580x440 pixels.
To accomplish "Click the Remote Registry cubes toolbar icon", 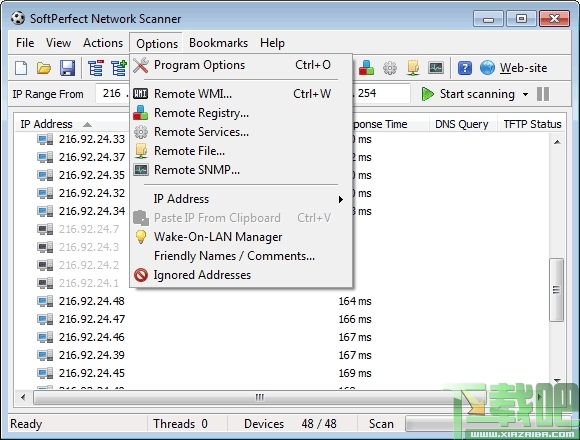I will point(366,68).
